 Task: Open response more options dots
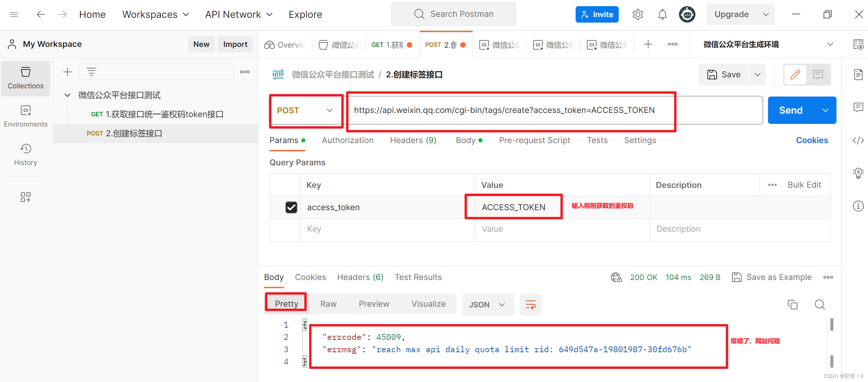click(828, 277)
